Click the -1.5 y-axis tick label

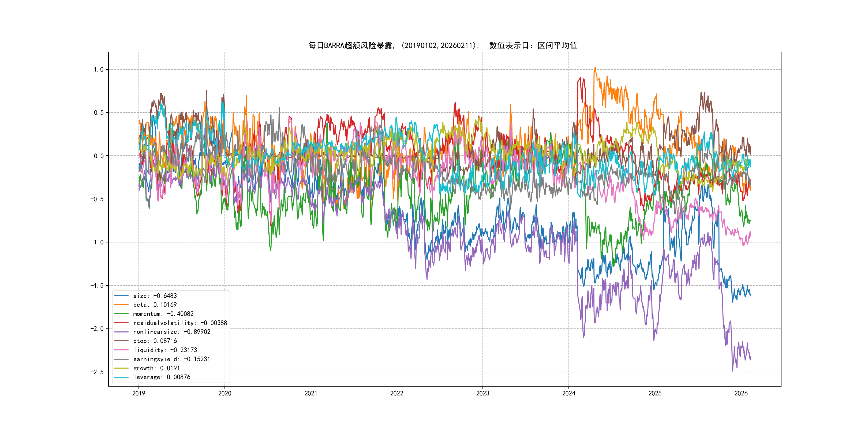pos(97,285)
